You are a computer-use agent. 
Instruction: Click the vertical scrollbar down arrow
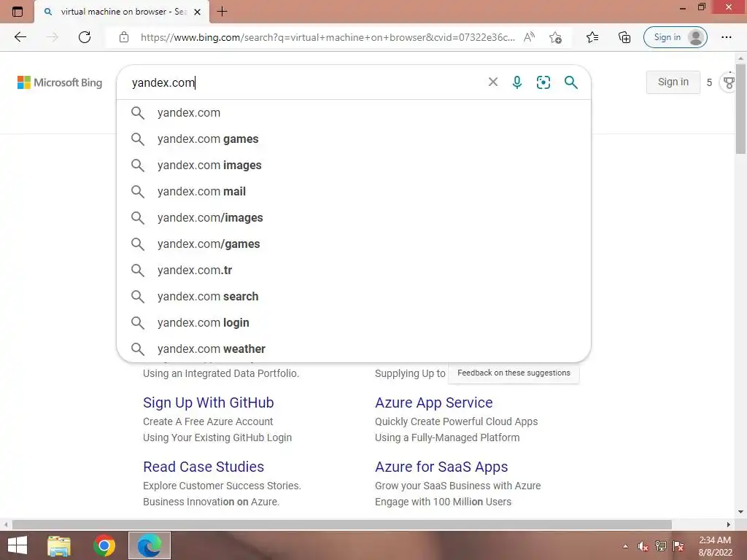[740, 512]
